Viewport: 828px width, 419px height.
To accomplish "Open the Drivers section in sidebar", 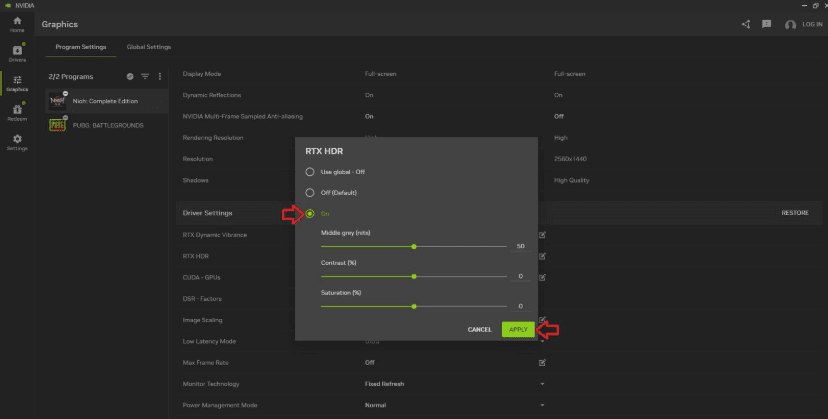I will 17,53.
